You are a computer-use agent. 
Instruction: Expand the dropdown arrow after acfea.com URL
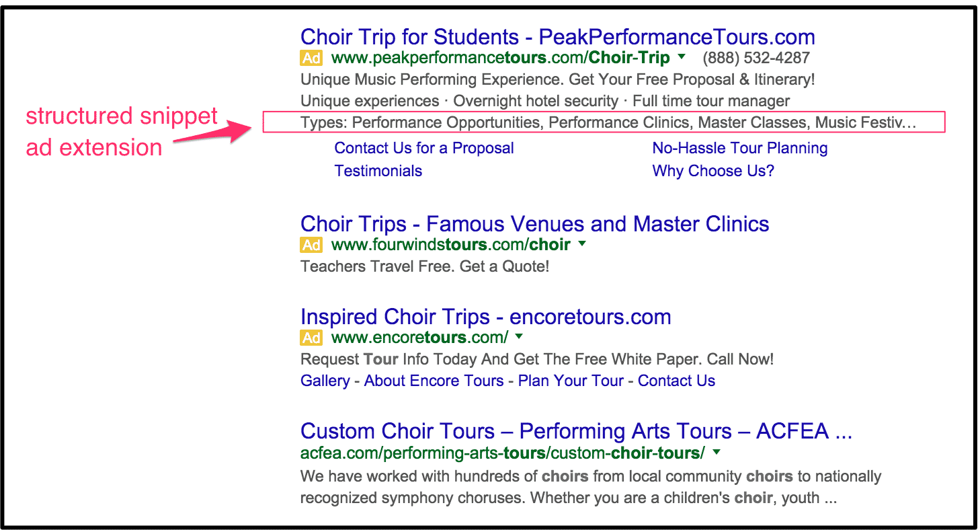[717, 453]
